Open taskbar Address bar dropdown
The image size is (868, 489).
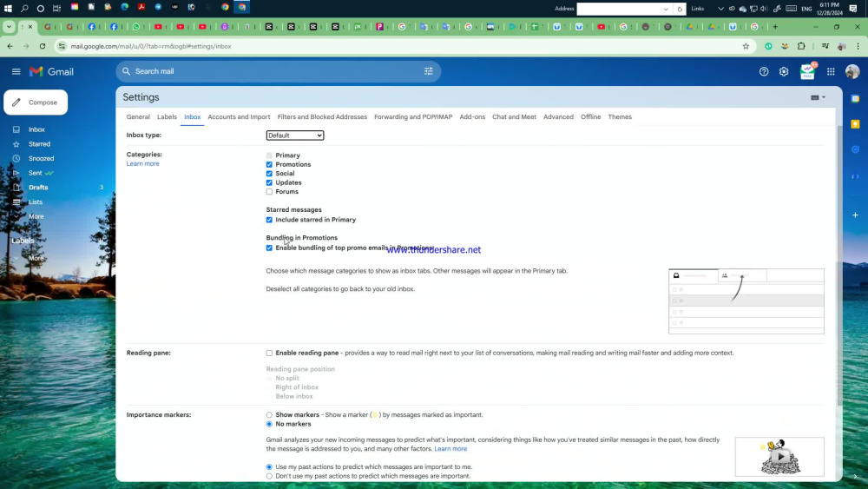click(666, 9)
